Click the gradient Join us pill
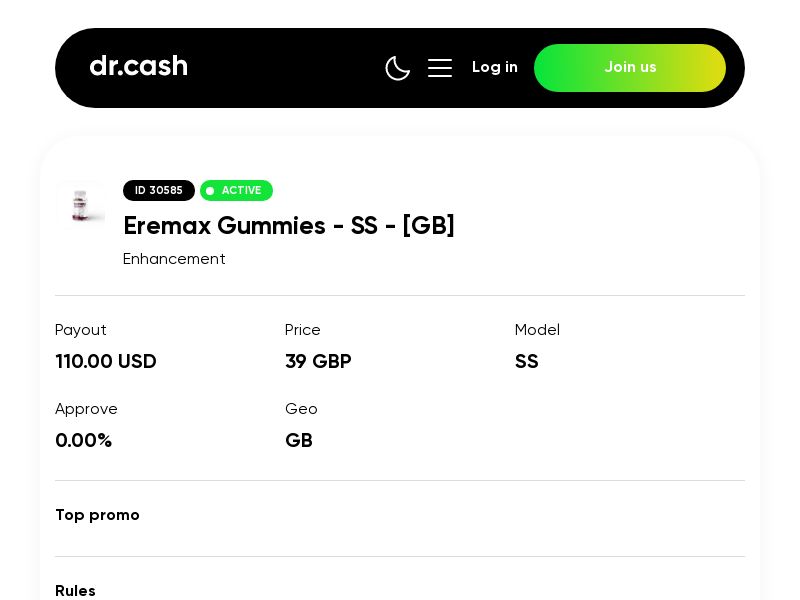The width and height of the screenshot is (800, 600). click(x=630, y=68)
